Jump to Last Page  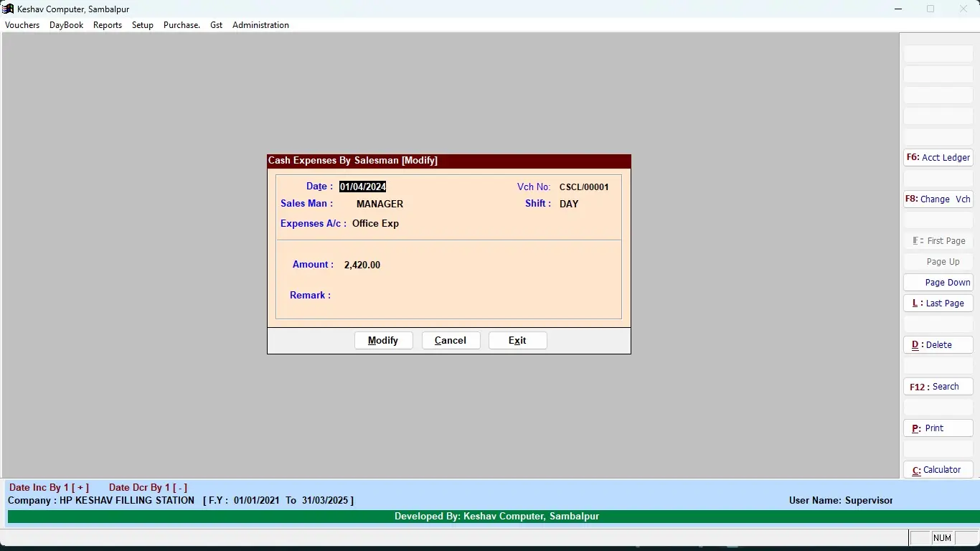click(x=938, y=303)
